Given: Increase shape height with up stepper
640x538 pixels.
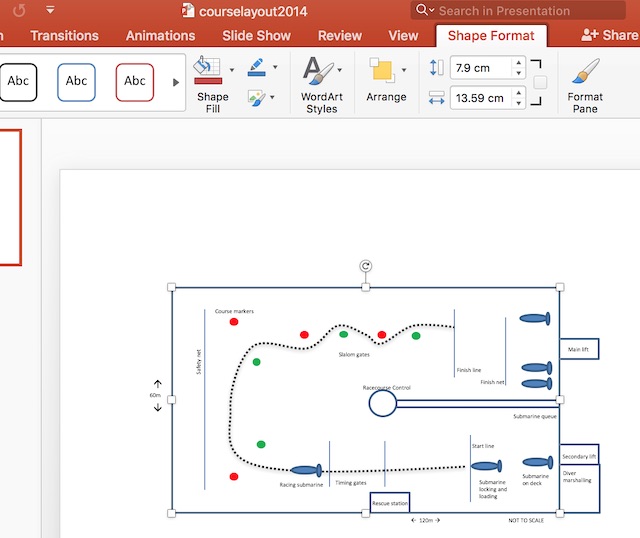Looking at the screenshot, I should click(x=517, y=63).
